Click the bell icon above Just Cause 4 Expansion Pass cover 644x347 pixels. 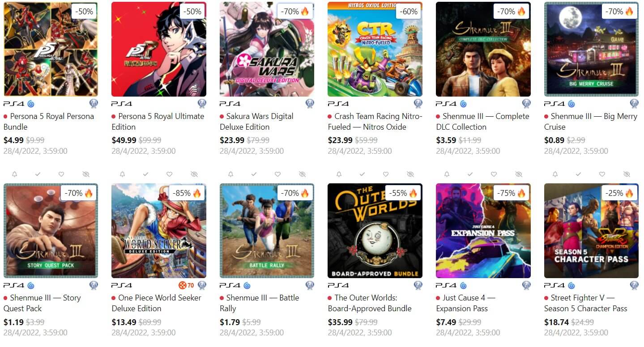click(x=447, y=174)
